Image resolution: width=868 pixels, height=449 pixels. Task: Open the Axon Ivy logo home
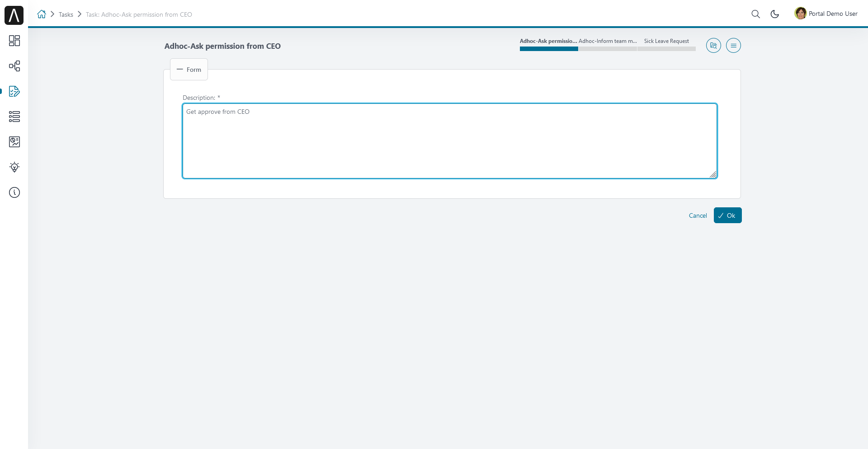coord(14,15)
